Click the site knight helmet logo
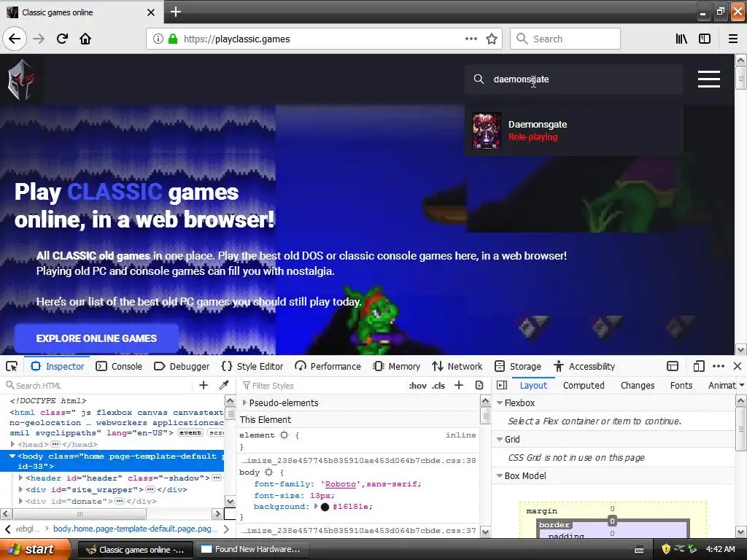747x560 pixels. coord(20,79)
